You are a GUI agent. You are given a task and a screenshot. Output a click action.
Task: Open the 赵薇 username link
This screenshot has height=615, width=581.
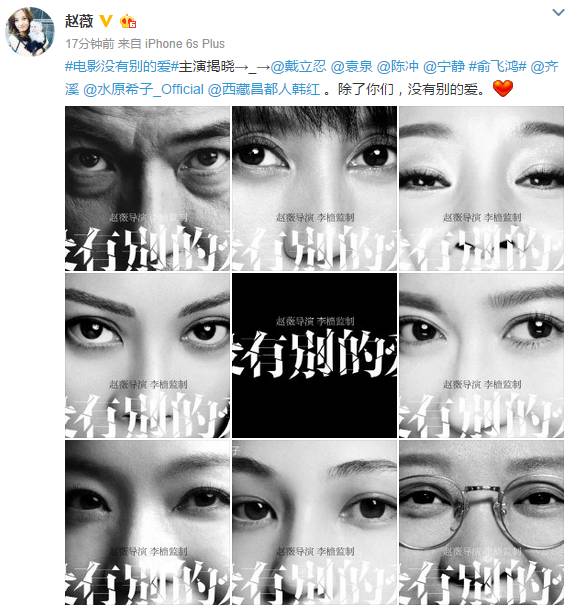[x=79, y=21]
